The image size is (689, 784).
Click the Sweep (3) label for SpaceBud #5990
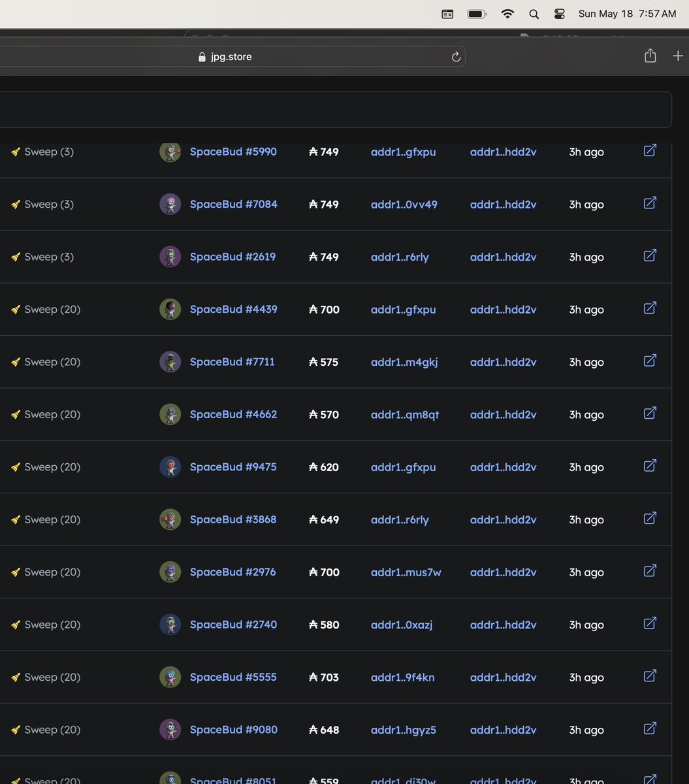tap(49, 152)
